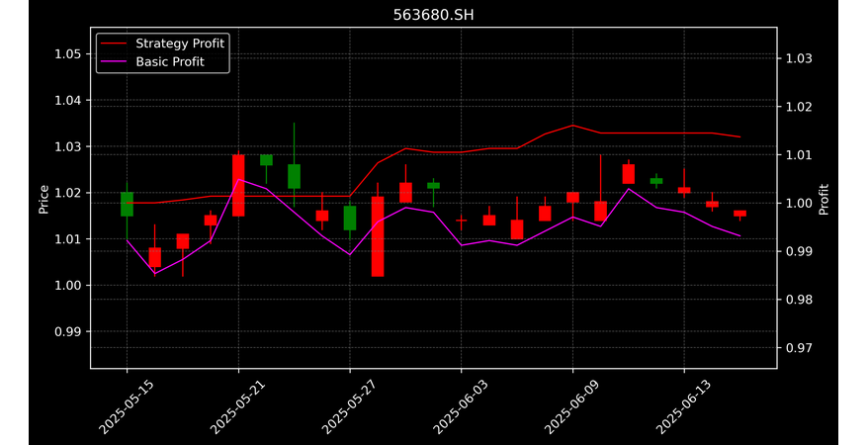Pick the 0.99 tick on Profit axis
Screen dimensions: 868x445
[800, 251]
